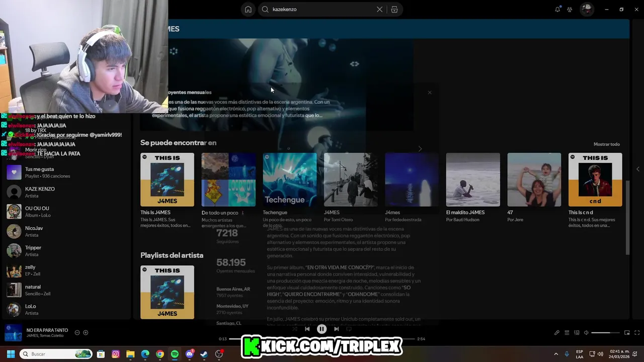Select NicoJav artist in library
The image size is (644, 362).
(65, 231)
